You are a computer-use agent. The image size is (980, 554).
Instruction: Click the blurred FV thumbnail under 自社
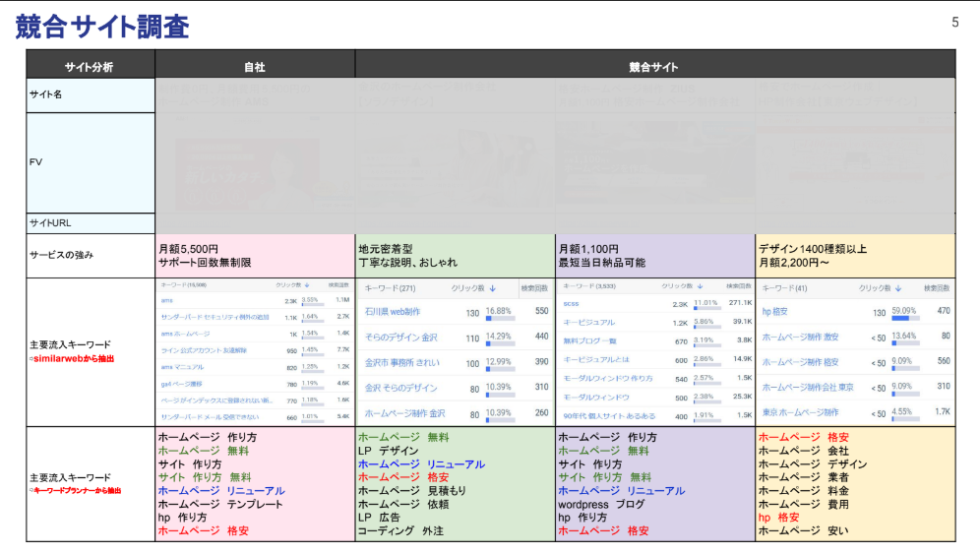[x=255, y=162]
